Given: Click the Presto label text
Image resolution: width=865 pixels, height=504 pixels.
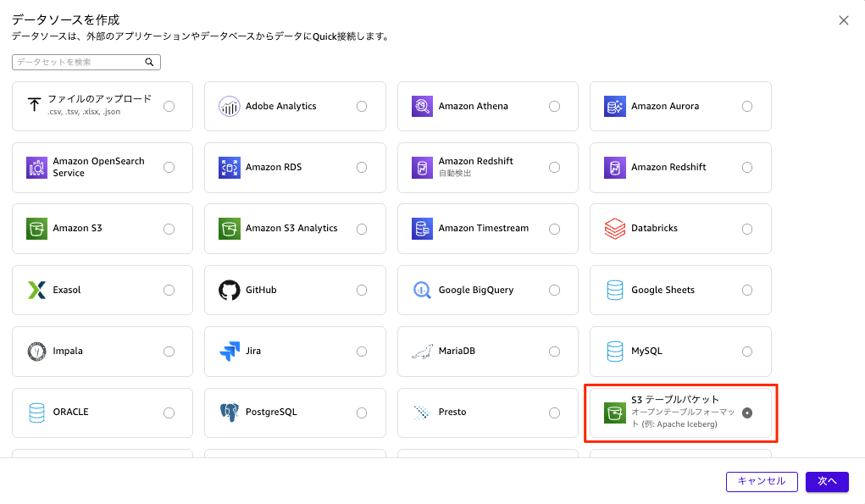Looking at the screenshot, I should 452,412.
